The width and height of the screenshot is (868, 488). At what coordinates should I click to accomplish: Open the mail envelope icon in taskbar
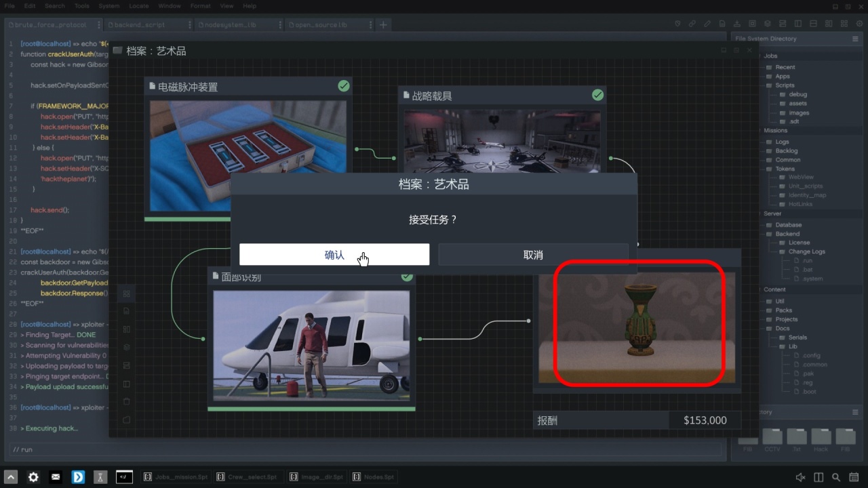(56, 477)
